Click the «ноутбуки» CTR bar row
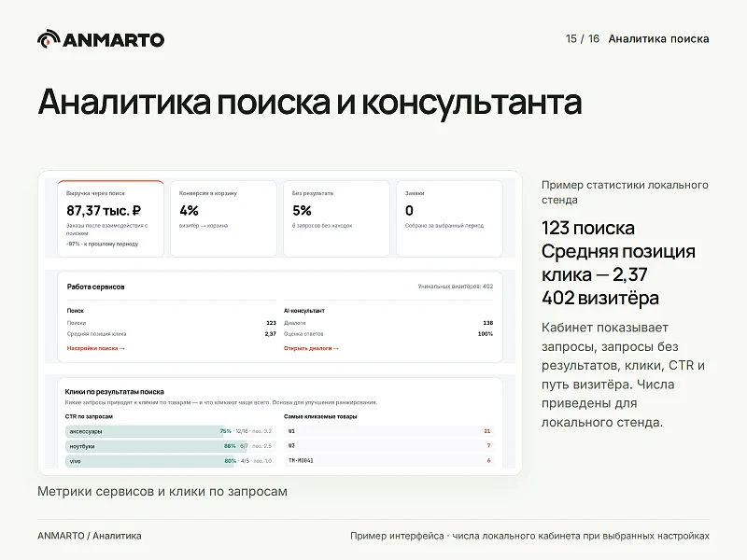 click(170, 446)
